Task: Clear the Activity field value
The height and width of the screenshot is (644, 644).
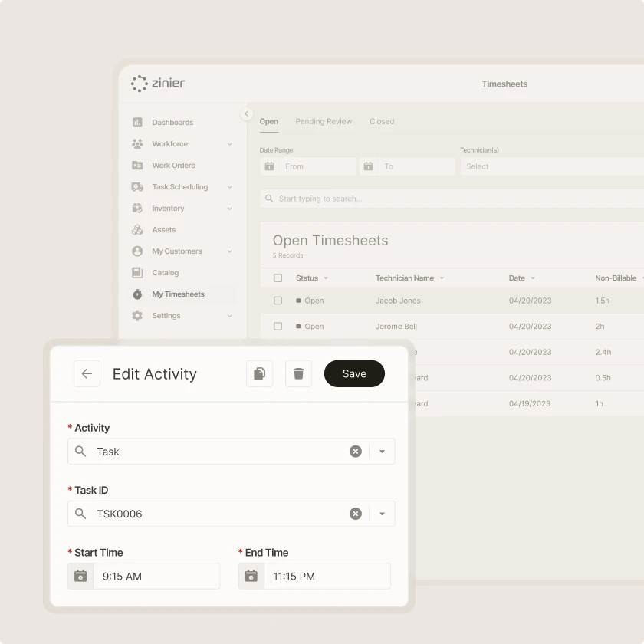Action: coord(356,452)
